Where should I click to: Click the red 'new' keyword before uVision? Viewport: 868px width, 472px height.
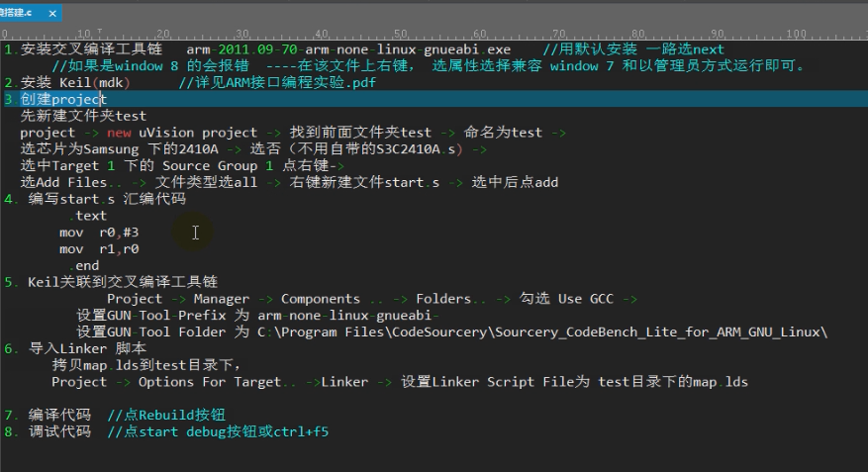click(119, 133)
